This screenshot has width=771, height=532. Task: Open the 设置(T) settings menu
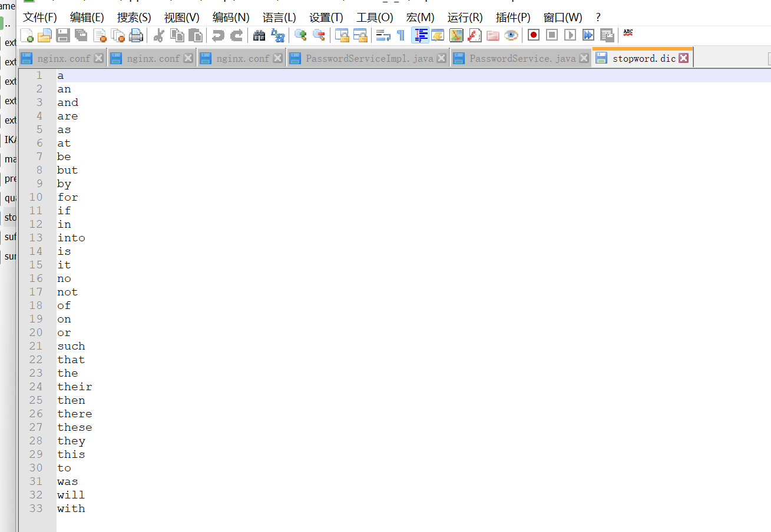tap(326, 18)
